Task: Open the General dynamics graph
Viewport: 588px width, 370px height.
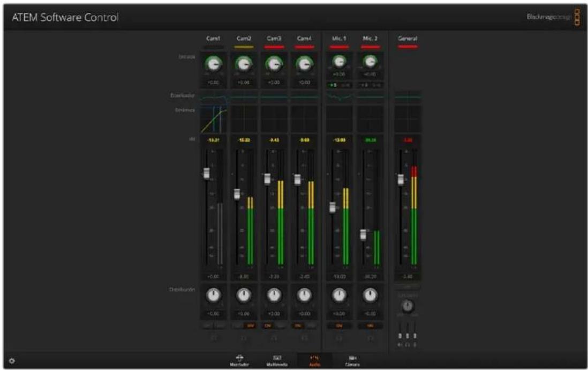Action: tap(408, 120)
